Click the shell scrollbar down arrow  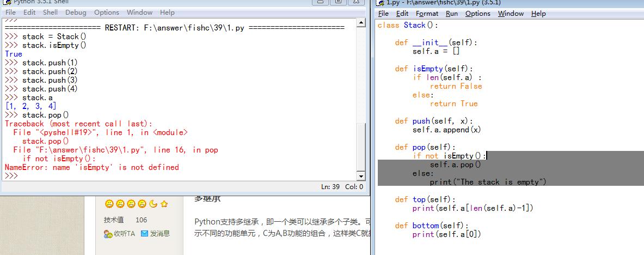click(361, 176)
